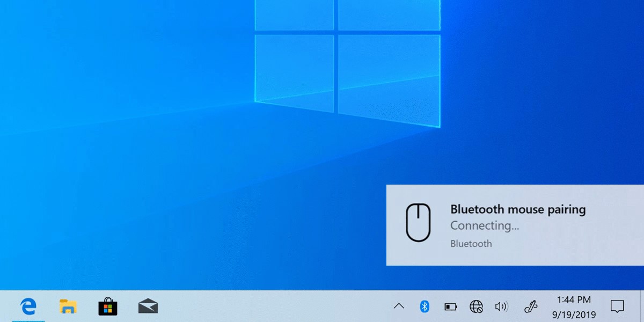Open File Explorer from the taskbar

(x=68, y=306)
